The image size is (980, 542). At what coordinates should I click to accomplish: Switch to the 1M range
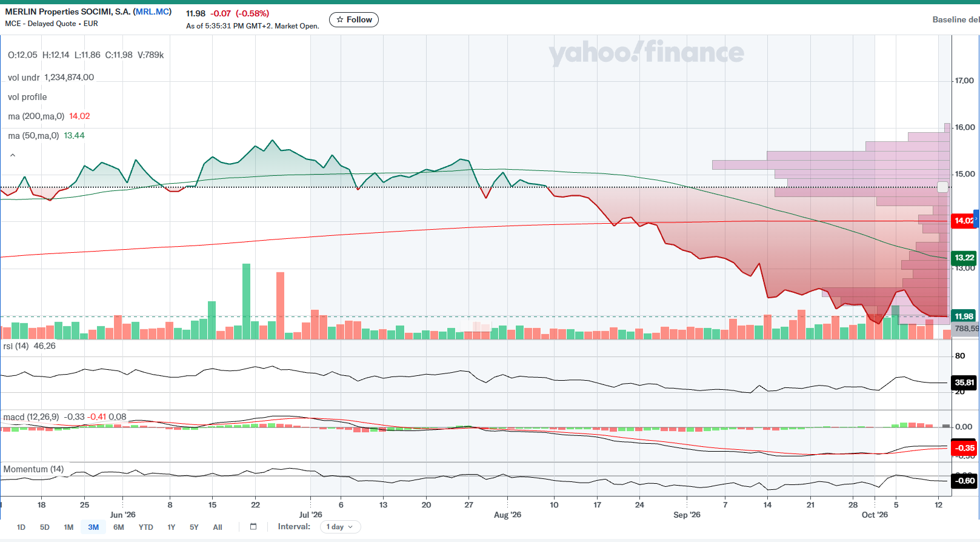(x=68, y=527)
